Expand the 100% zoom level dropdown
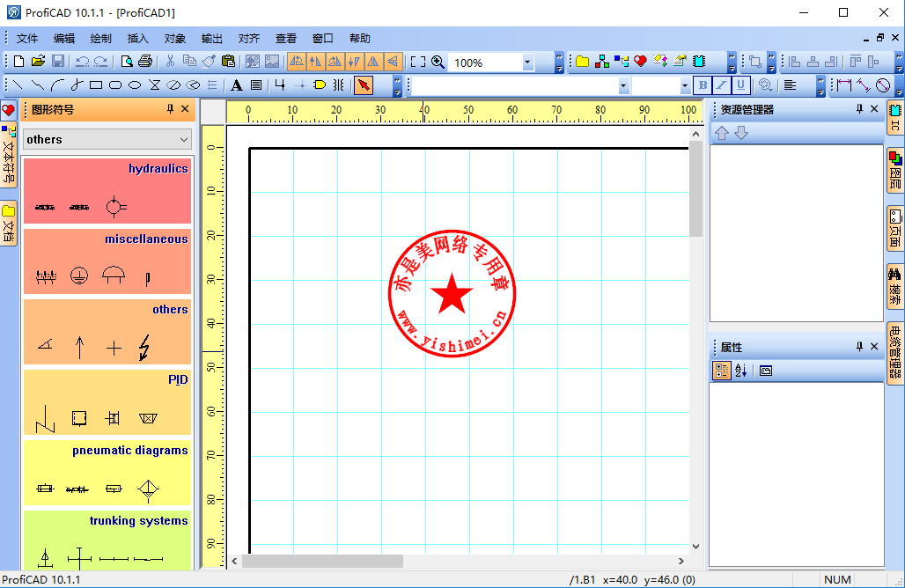The image size is (905, 588). (527, 62)
